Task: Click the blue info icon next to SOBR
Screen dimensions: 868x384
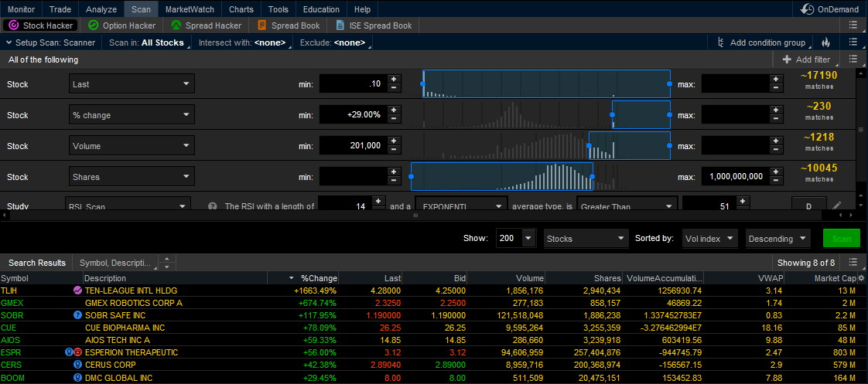Action: (77, 315)
